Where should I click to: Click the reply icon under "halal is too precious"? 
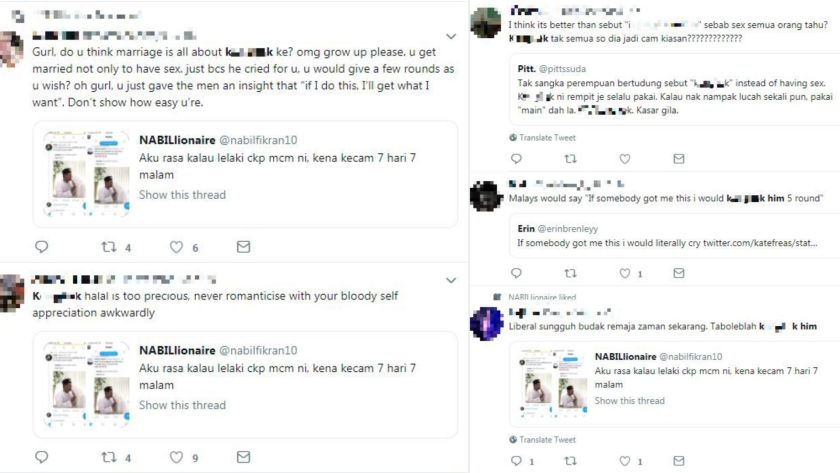point(41,458)
